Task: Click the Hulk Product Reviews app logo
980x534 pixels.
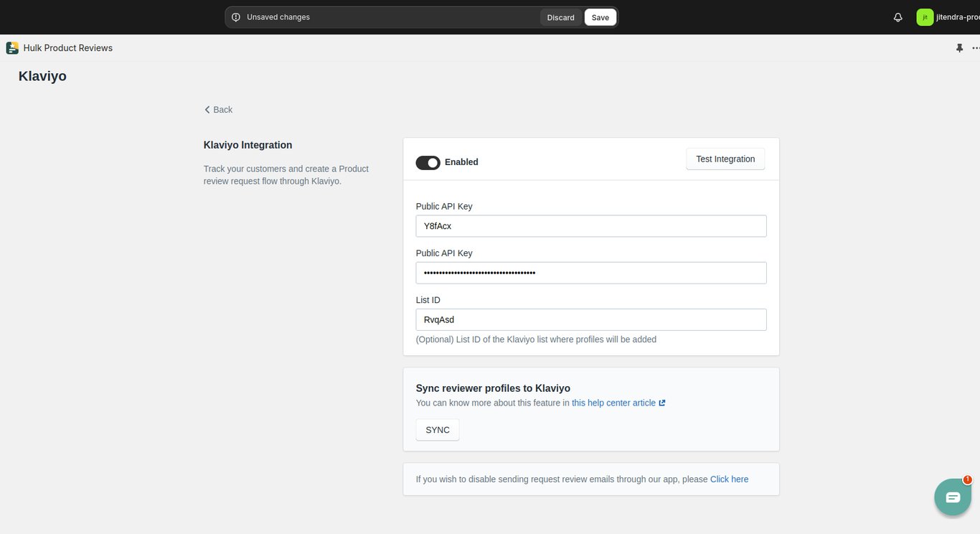Action: pyautogui.click(x=12, y=48)
